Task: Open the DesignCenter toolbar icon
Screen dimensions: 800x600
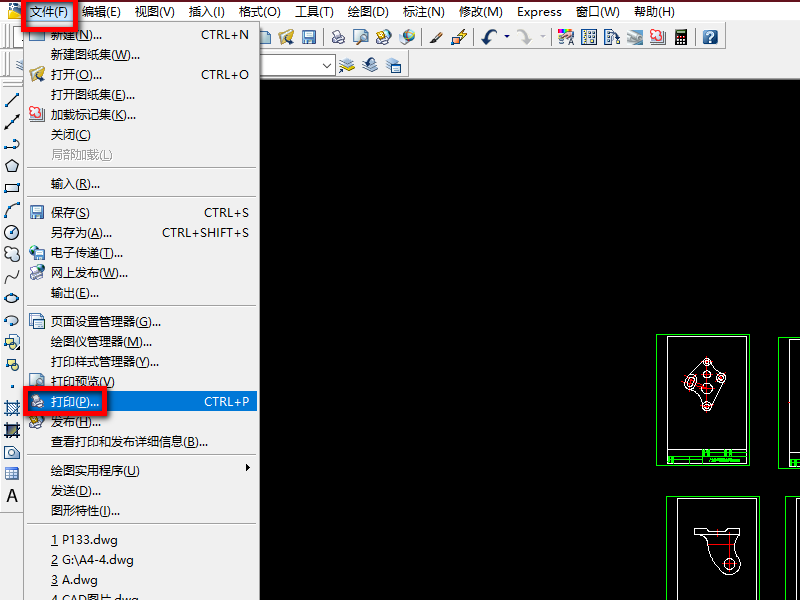Action: 589,37
